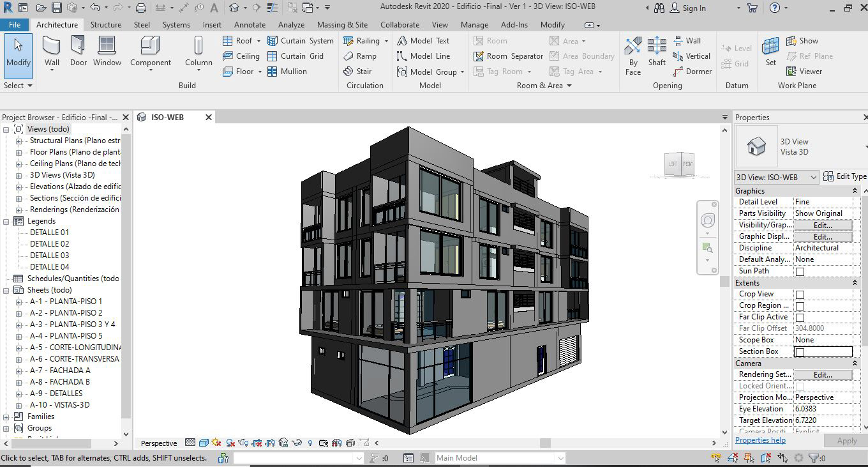The height and width of the screenshot is (467, 868).
Task: Click the ViewCube in the 3D view
Action: [x=680, y=164]
